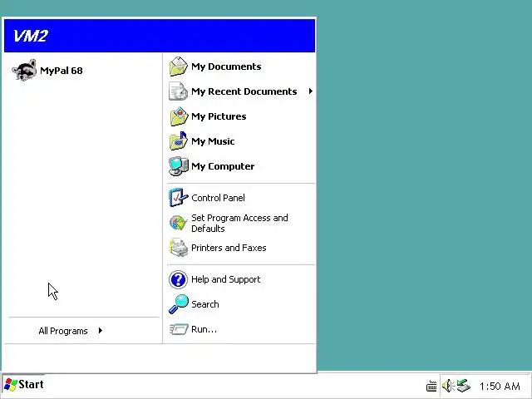
Task: Click the Windows flag on Start
Action: coord(11,385)
